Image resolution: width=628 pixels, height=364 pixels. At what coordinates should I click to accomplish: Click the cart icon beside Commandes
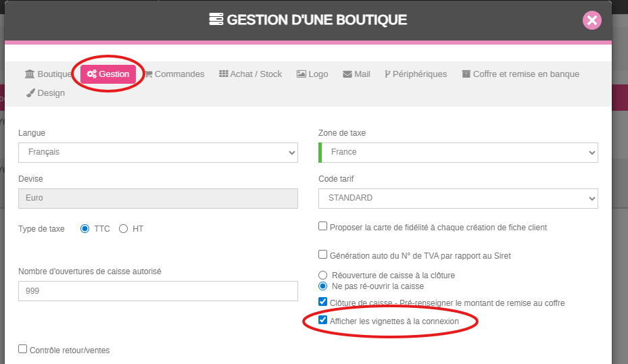coord(149,74)
